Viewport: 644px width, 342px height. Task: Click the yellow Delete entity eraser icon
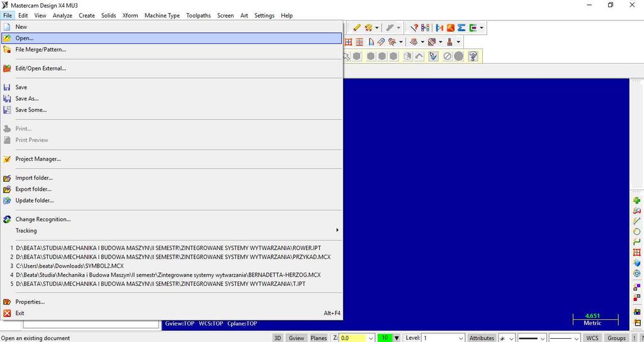[x=356, y=28]
